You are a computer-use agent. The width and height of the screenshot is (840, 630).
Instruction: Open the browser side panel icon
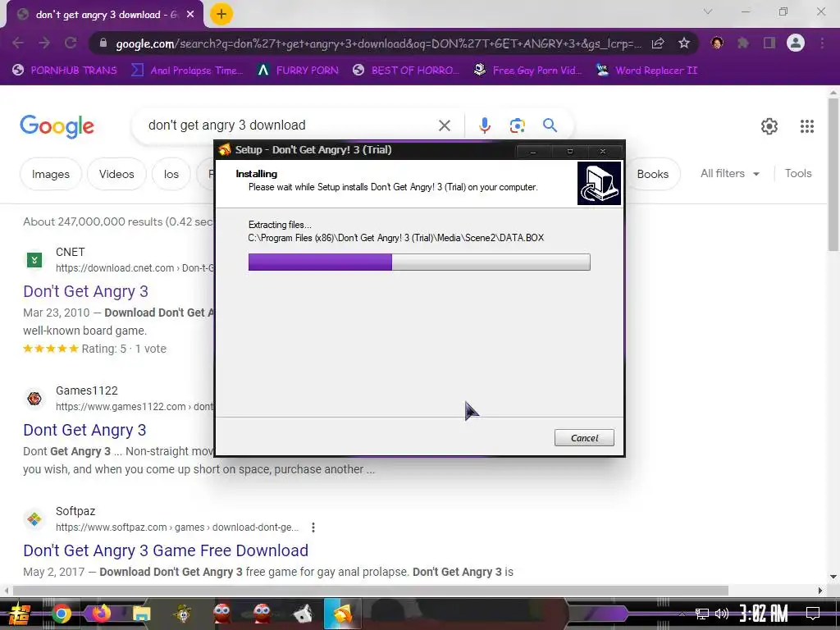click(x=769, y=43)
